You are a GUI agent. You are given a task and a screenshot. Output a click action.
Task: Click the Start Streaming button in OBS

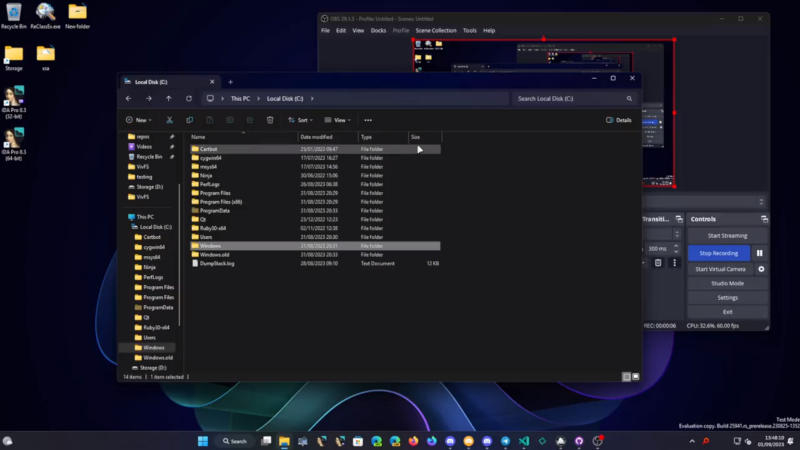tap(727, 236)
